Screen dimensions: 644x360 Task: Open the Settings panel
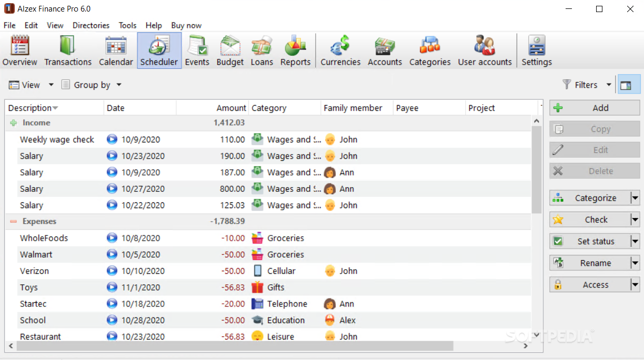537,50
